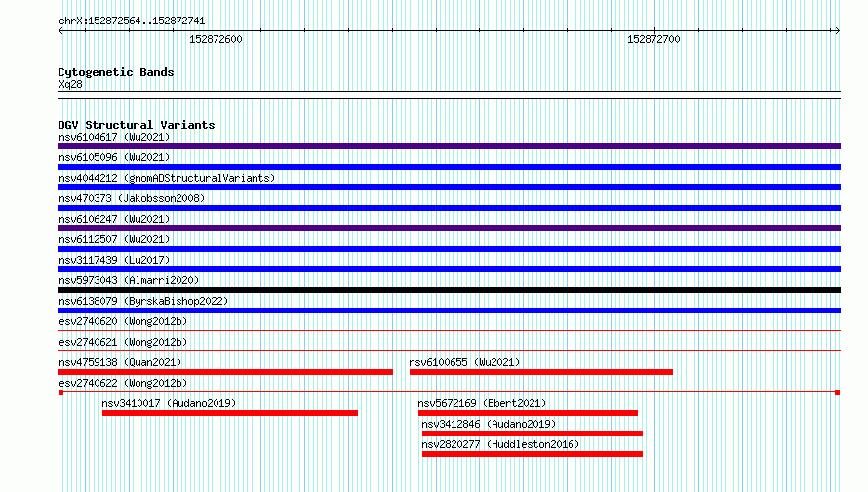This screenshot has width=868, height=492.
Task: Click the red bar under nsv3410017
Action: click(230, 413)
